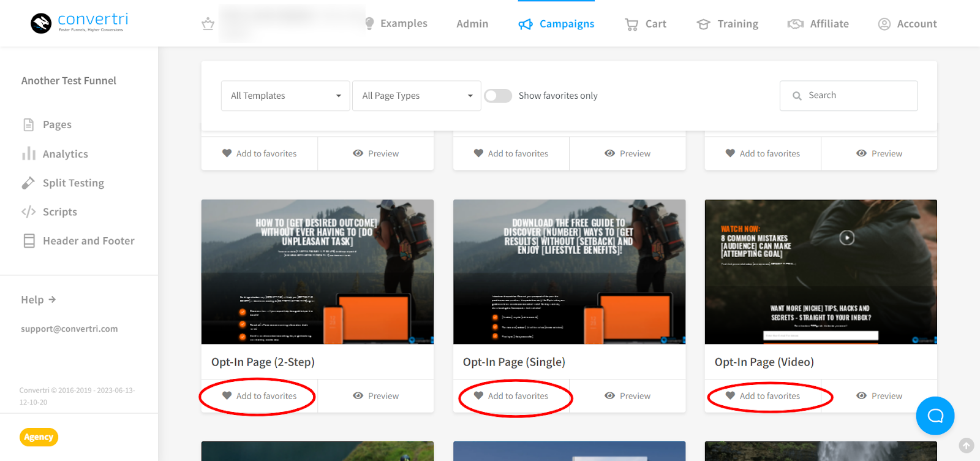Click the orange Agency badge
The image size is (980, 461).
point(39,437)
